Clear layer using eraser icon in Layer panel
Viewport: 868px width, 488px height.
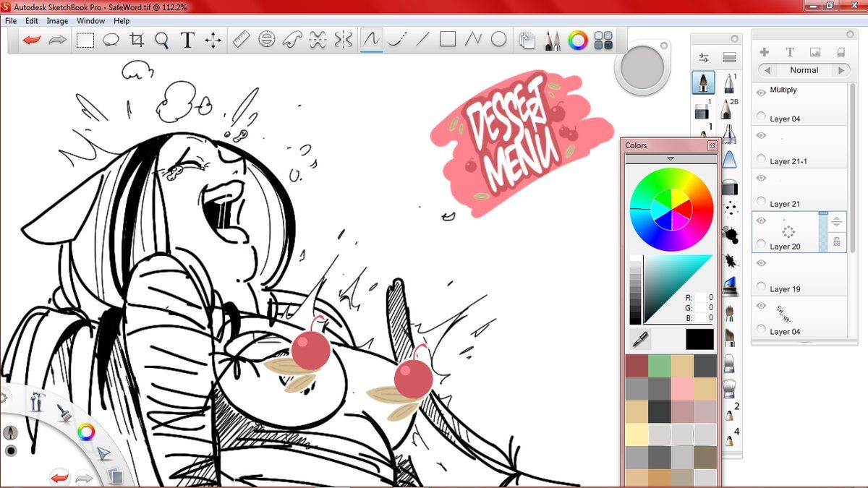click(841, 52)
